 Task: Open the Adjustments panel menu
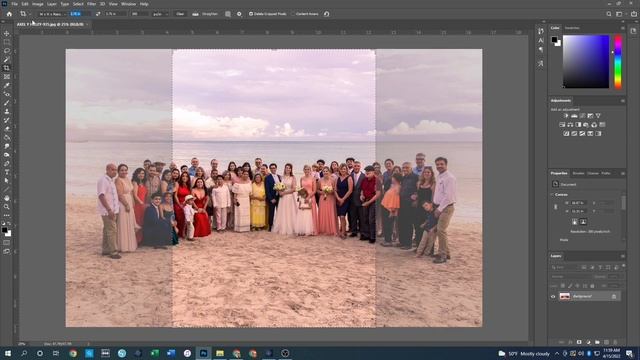623,100
